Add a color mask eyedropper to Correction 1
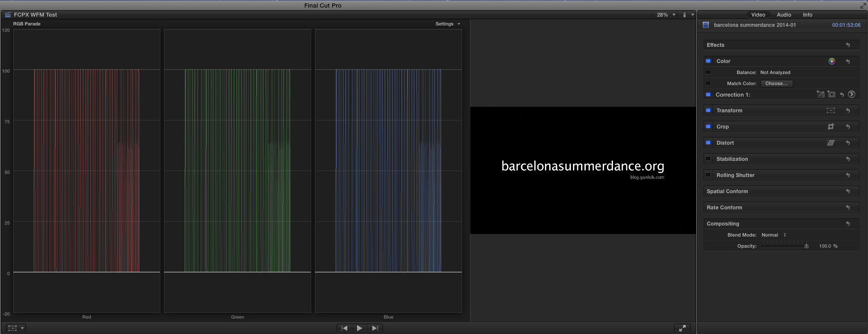The image size is (868, 334). pyautogui.click(x=820, y=94)
